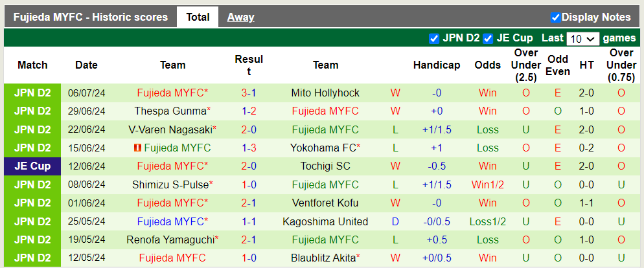Open the Last games count dropdown
Image resolution: width=644 pixels, height=268 pixels.
(582, 39)
